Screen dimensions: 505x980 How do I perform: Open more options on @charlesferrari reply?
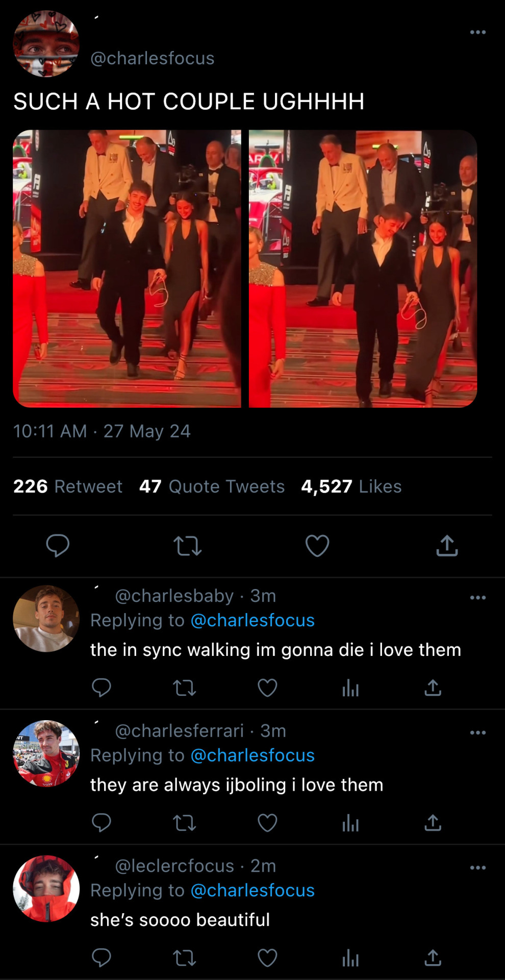click(x=477, y=732)
